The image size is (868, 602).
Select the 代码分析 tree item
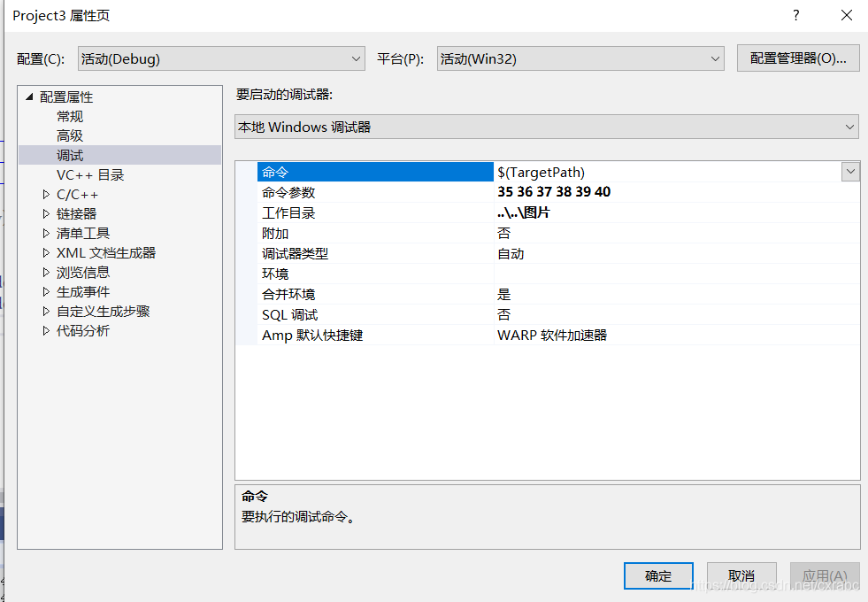click(82, 330)
